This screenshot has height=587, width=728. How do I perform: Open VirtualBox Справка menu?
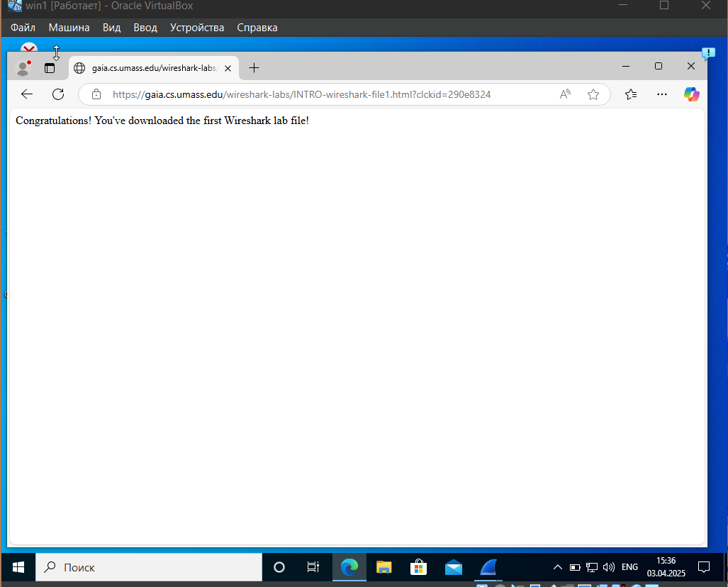(x=257, y=28)
